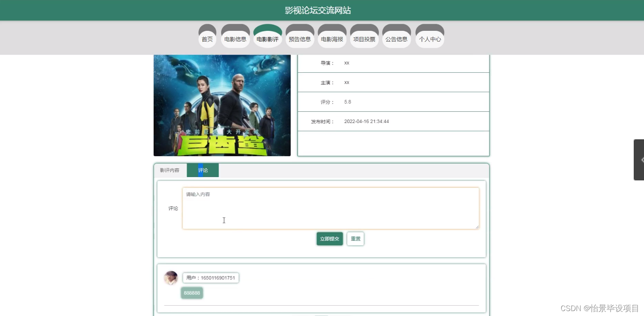Click the 重置 reset button
The image size is (644, 316).
pos(355,239)
